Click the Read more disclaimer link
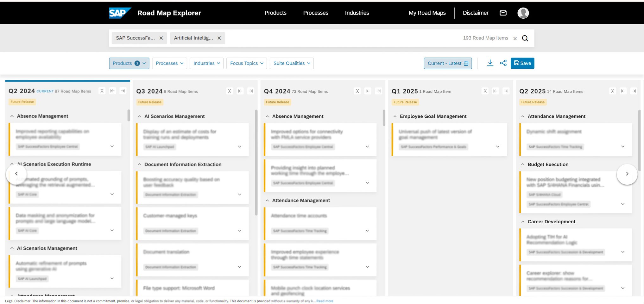 325,301
